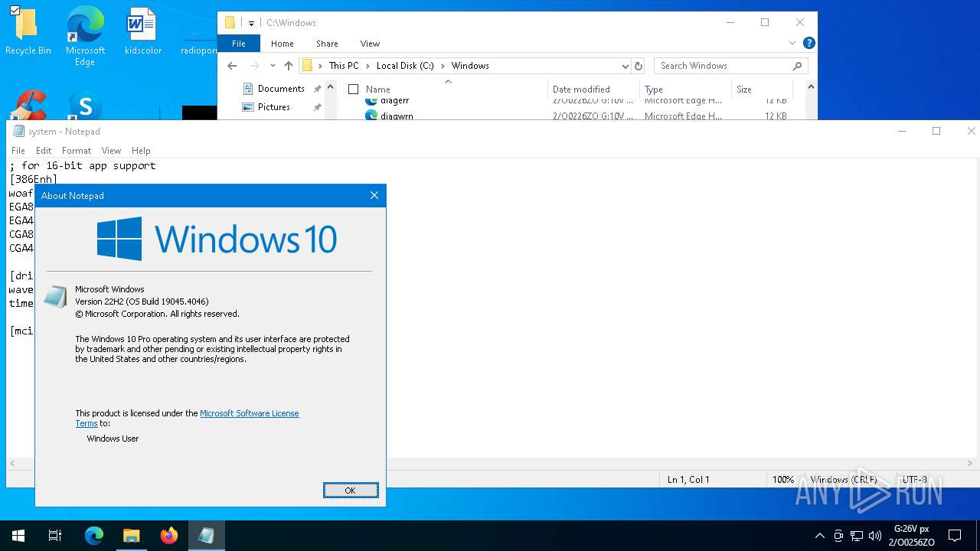Open the Windows Start menu
This screenshot has height=551, width=980.
pyautogui.click(x=18, y=536)
